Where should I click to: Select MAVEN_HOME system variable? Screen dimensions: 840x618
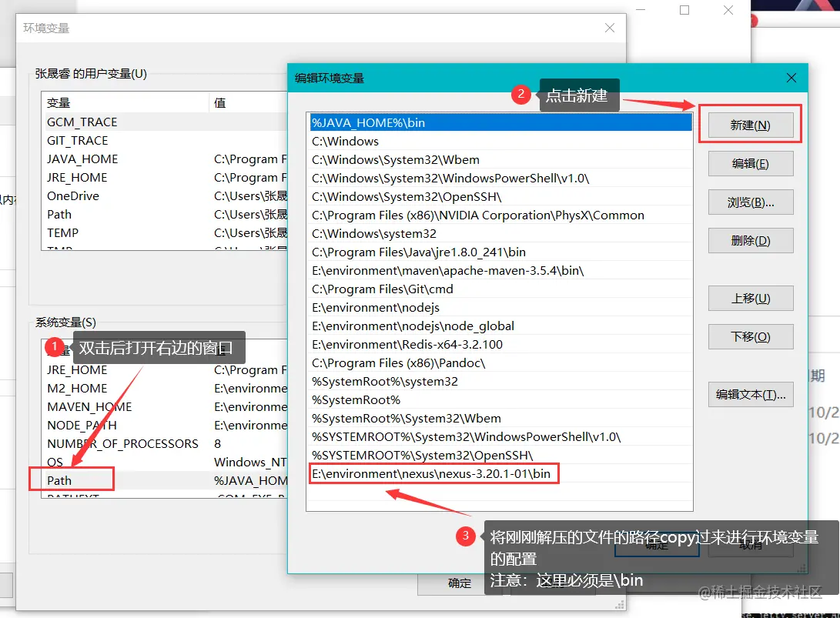[165, 407]
